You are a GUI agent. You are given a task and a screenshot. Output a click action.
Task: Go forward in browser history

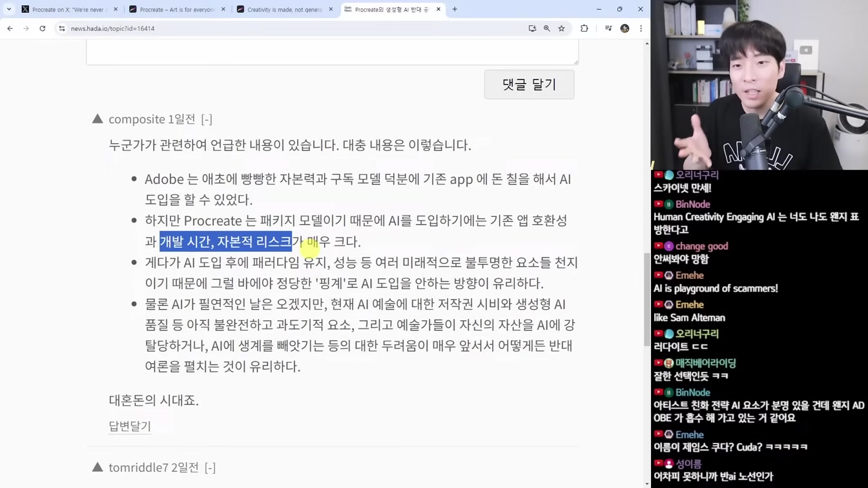(26, 28)
